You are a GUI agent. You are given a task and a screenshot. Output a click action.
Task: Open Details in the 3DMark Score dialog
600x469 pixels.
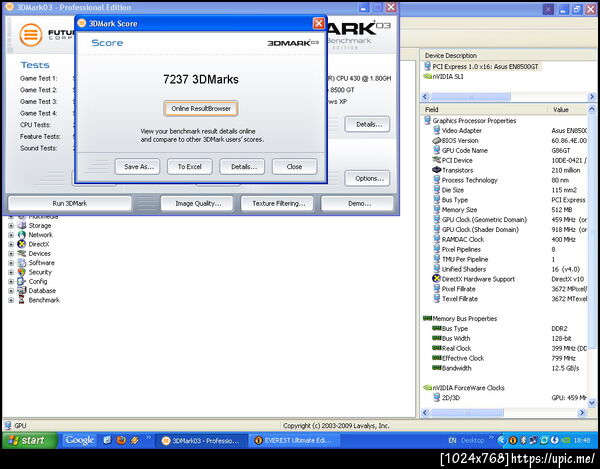pyautogui.click(x=242, y=167)
